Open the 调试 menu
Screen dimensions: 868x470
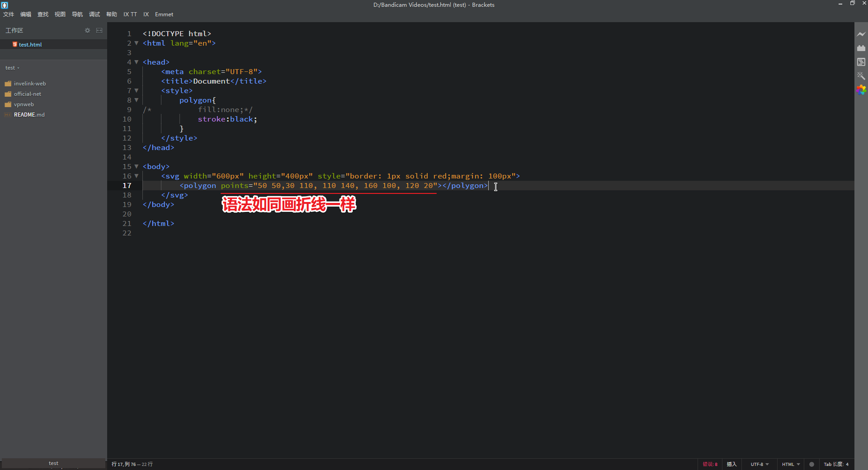(94, 14)
